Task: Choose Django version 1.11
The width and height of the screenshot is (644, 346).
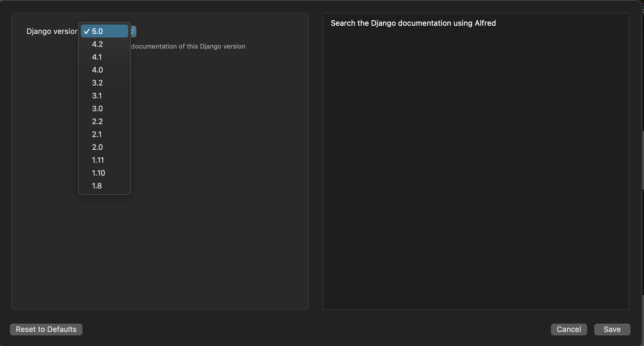Action: pos(104,160)
